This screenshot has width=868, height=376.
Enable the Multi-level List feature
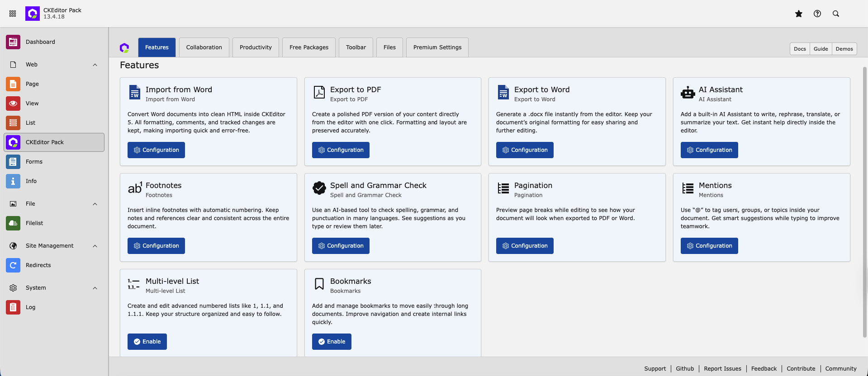[x=147, y=342]
